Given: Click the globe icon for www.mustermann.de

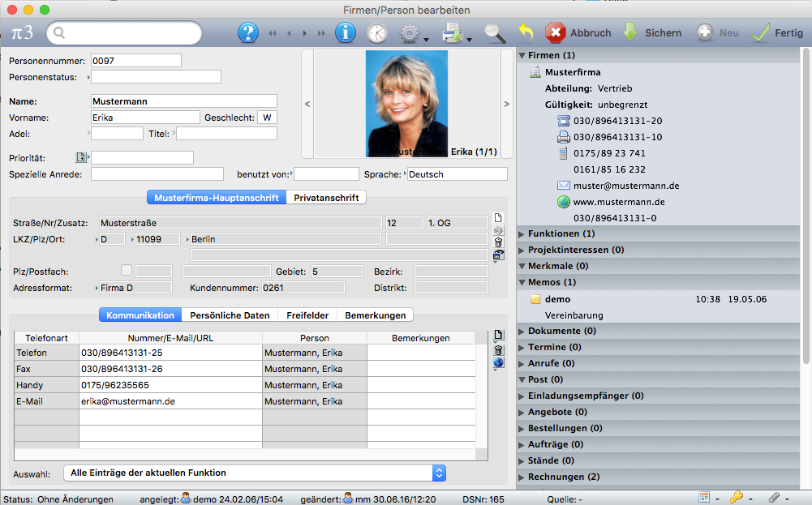Looking at the screenshot, I should [x=564, y=202].
